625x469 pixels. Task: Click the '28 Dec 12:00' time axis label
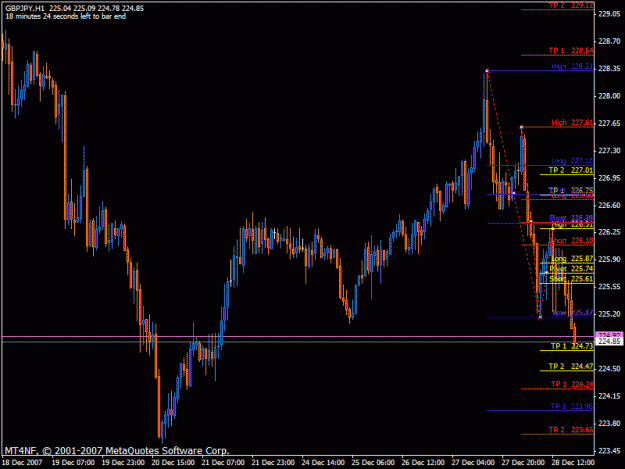coord(573,463)
